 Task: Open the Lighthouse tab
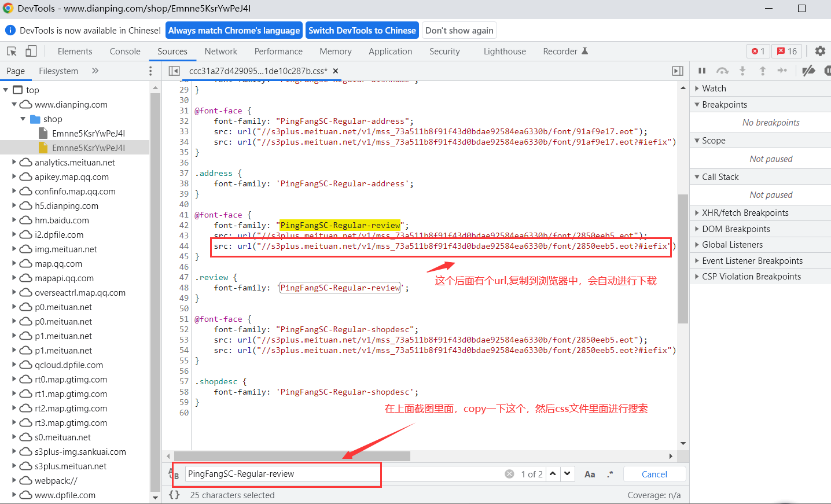[x=505, y=51]
